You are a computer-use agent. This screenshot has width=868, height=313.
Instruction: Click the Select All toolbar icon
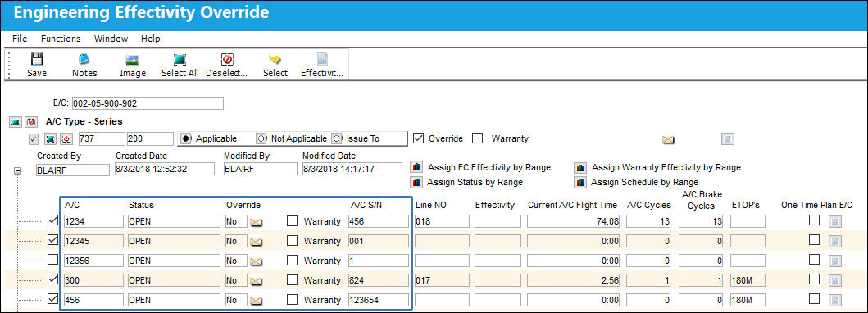tap(180, 66)
